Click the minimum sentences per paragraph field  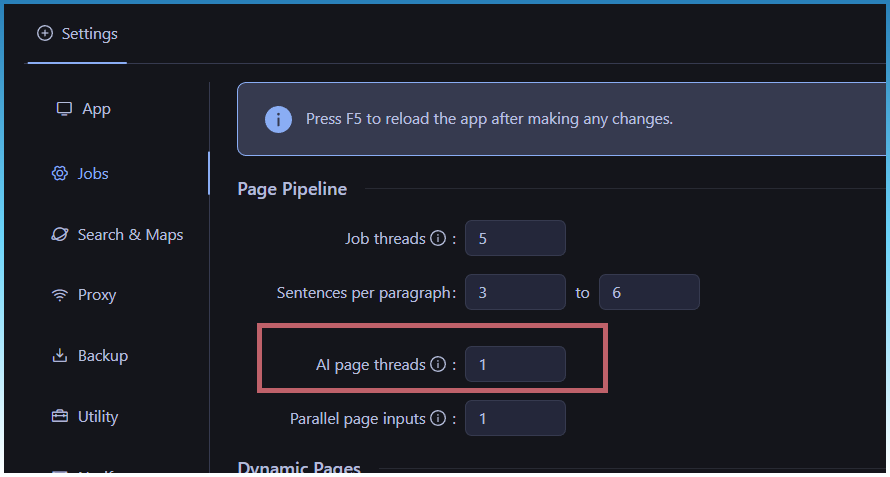tap(515, 293)
